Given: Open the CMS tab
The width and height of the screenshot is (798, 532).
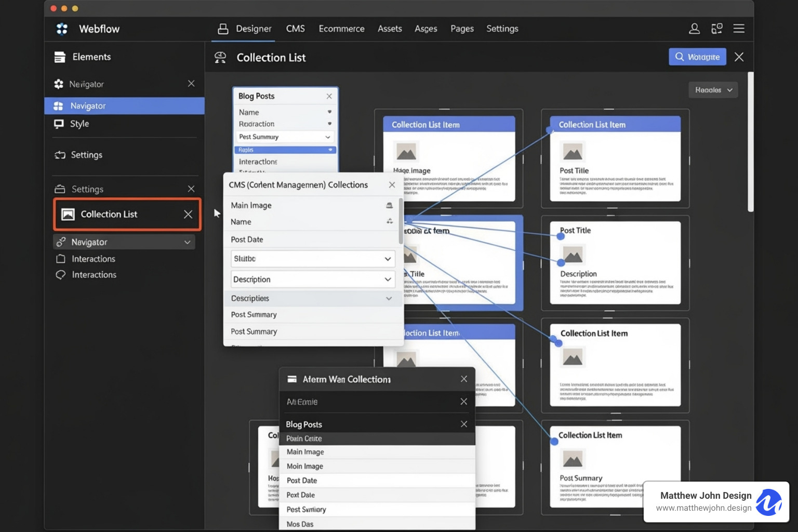Looking at the screenshot, I should click(x=295, y=29).
